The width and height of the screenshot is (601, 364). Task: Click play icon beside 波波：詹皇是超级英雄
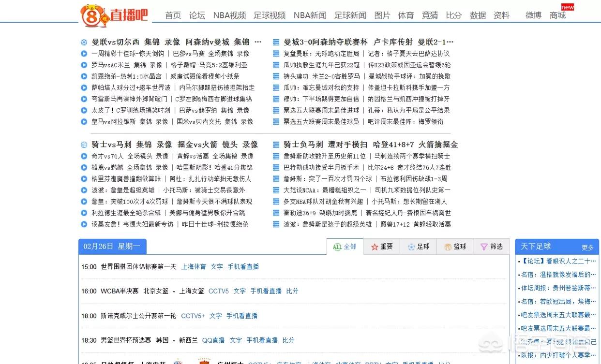[x=84, y=190]
